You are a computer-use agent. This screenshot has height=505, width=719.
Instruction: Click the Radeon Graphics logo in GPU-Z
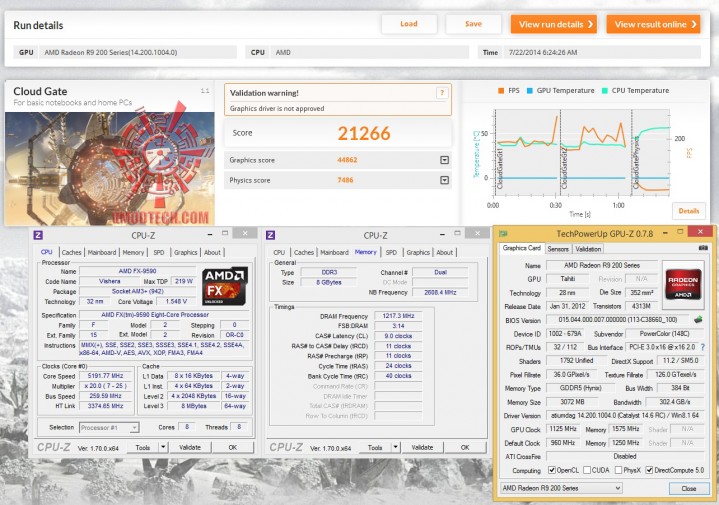[683, 284]
